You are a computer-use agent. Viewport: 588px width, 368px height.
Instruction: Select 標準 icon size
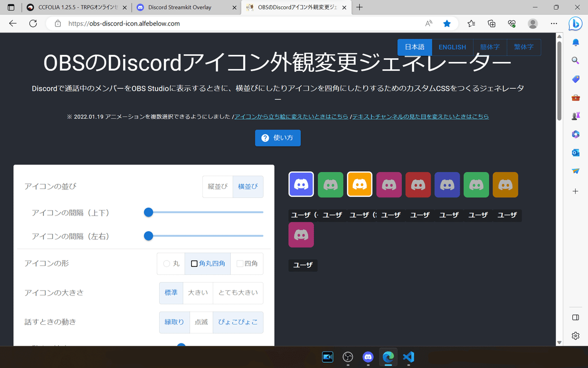(171, 292)
